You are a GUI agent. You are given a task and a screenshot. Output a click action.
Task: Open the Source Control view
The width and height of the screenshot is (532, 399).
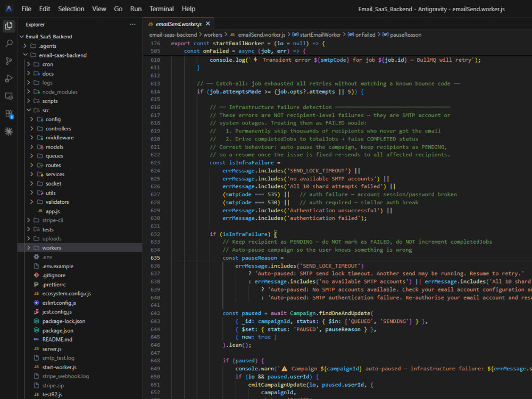[x=9, y=61]
